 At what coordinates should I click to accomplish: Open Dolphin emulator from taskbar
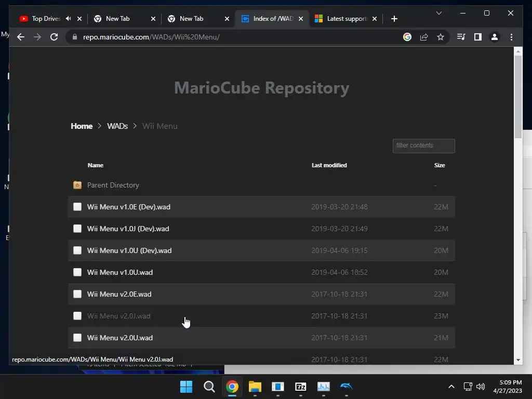347,387
